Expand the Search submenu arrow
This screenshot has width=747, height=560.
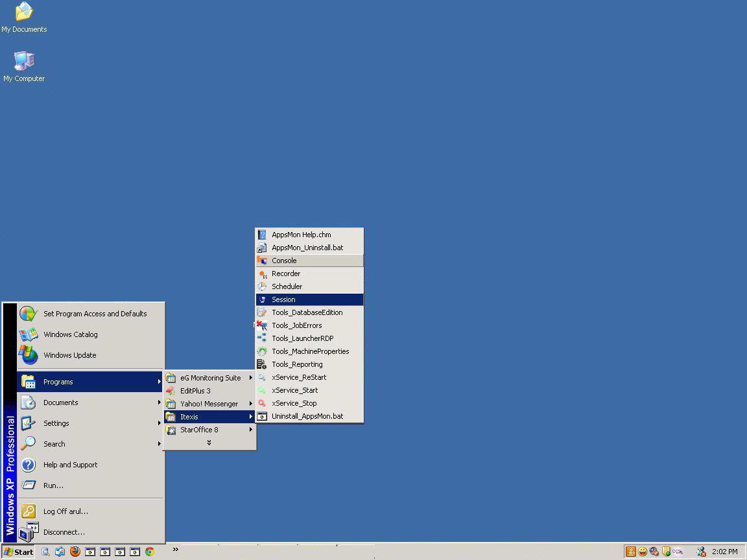pyautogui.click(x=159, y=444)
